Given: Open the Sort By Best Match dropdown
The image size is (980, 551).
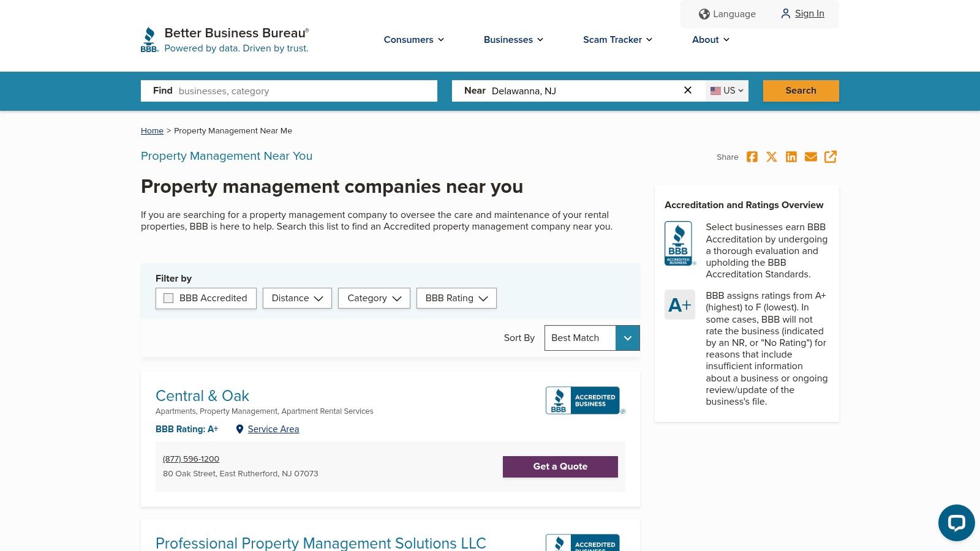Looking at the screenshot, I should [x=592, y=338].
